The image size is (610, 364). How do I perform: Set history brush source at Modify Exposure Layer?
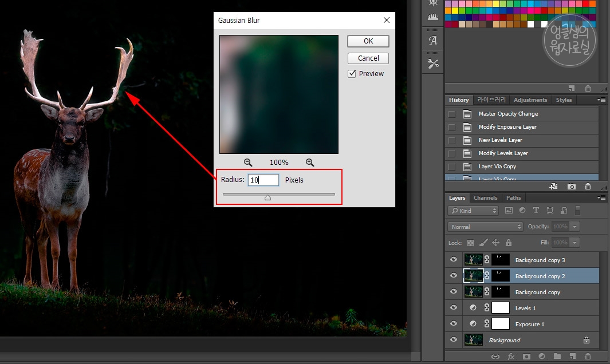click(452, 127)
